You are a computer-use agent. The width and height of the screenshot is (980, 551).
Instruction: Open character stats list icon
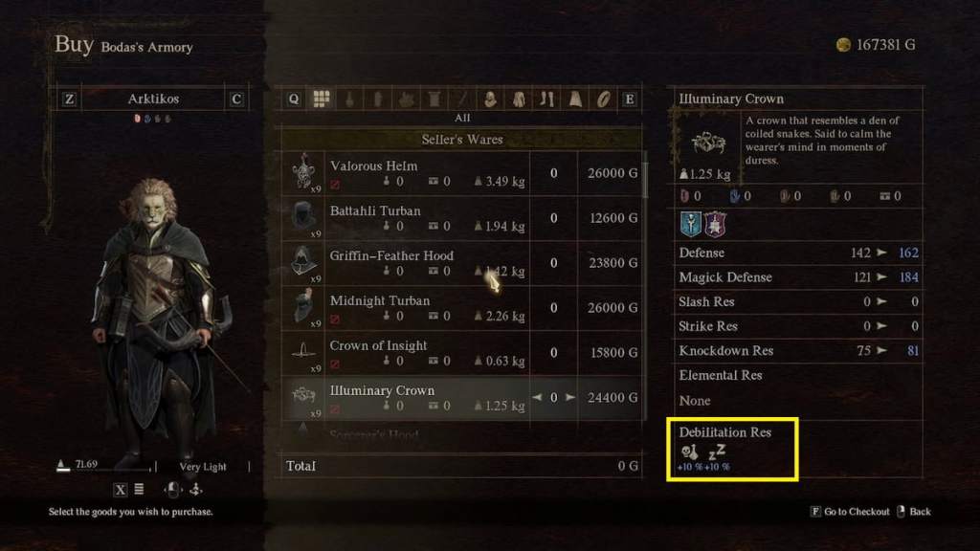(139, 489)
